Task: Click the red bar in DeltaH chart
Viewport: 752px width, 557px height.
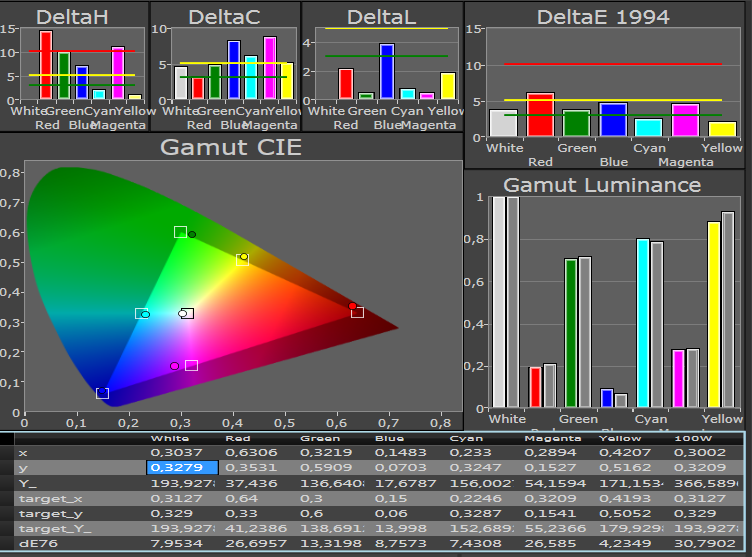Action: [46, 65]
